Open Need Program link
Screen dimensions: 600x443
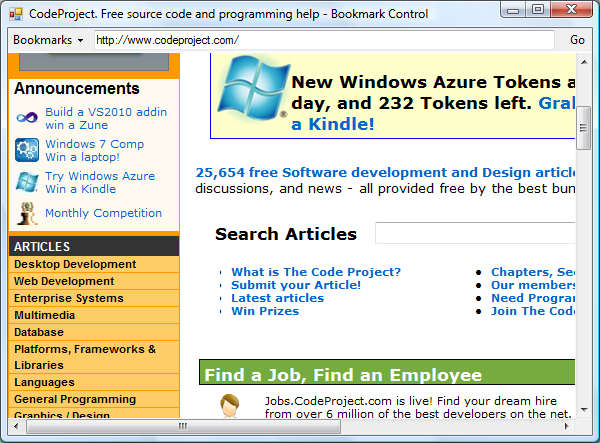pos(533,298)
